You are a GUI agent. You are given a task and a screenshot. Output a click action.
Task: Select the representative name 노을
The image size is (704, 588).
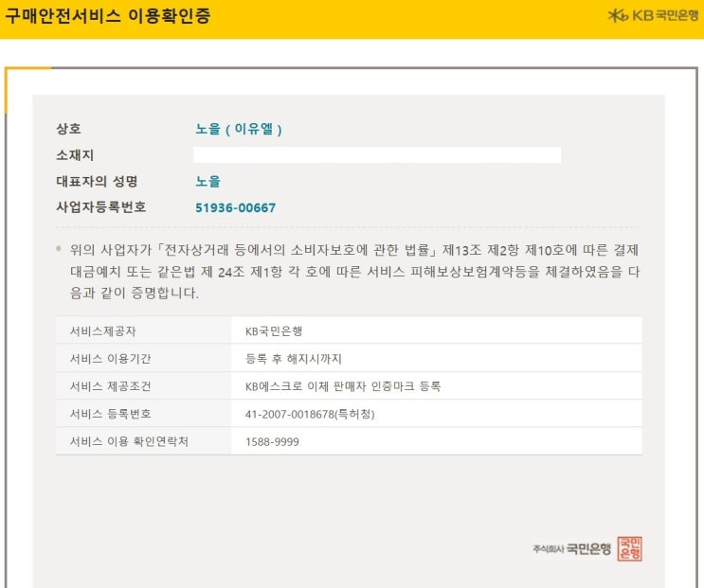pos(208,182)
